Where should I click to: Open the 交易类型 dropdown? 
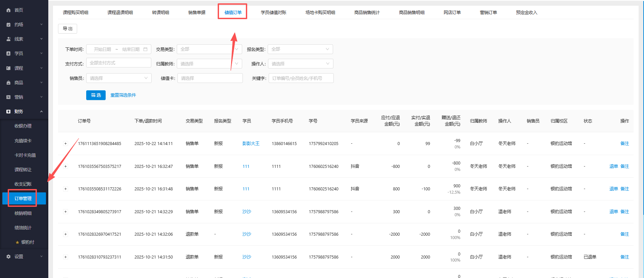coord(209,49)
